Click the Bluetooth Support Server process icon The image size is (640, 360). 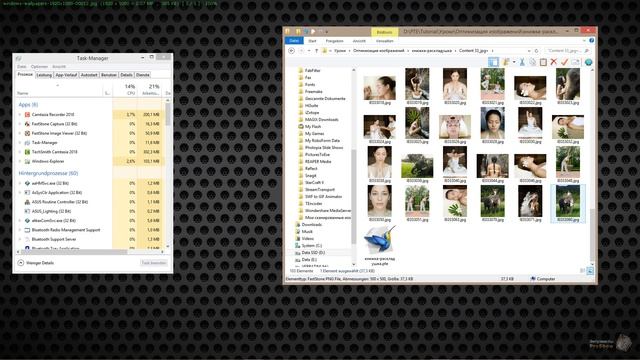pos(27,239)
